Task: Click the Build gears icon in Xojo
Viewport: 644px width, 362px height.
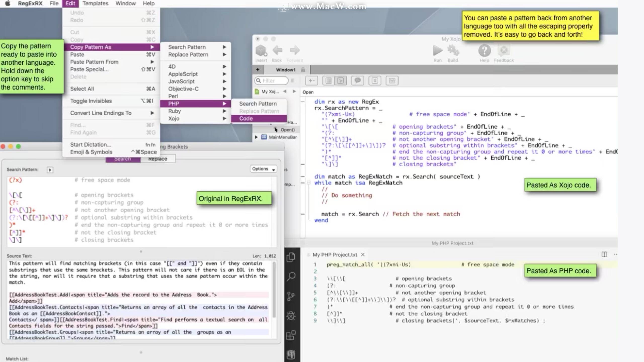Action: pos(453,51)
